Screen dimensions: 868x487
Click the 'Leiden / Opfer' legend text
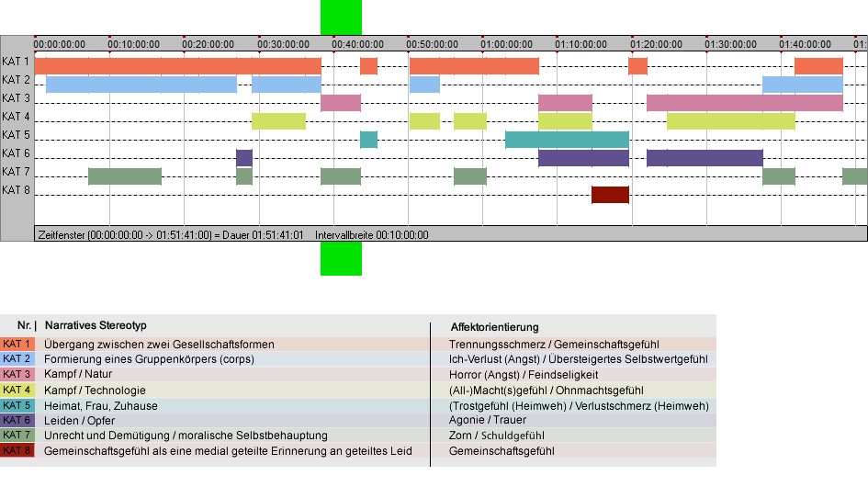(79, 421)
